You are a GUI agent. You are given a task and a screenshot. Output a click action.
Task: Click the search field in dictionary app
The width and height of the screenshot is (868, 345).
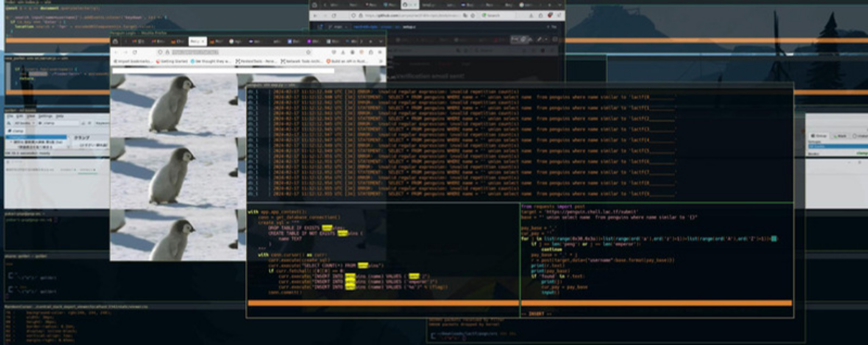[x=59, y=123]
